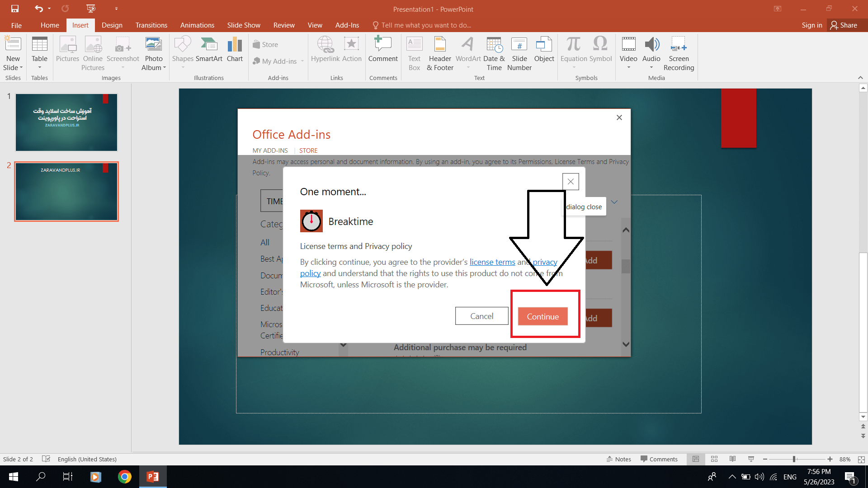The width and height of the screenshot is (868, 488).
Task: Start a Screen Recording
Action: [679, 53]
